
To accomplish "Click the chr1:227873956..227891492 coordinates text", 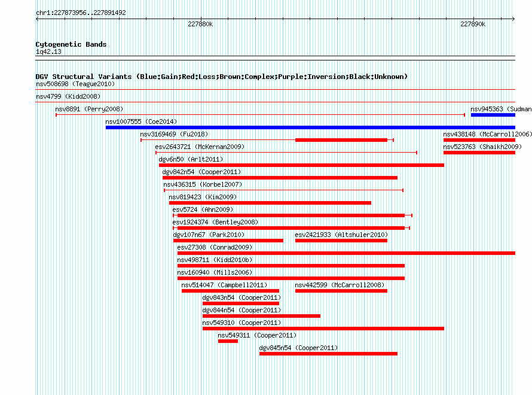I will click(x=81, y=13).
